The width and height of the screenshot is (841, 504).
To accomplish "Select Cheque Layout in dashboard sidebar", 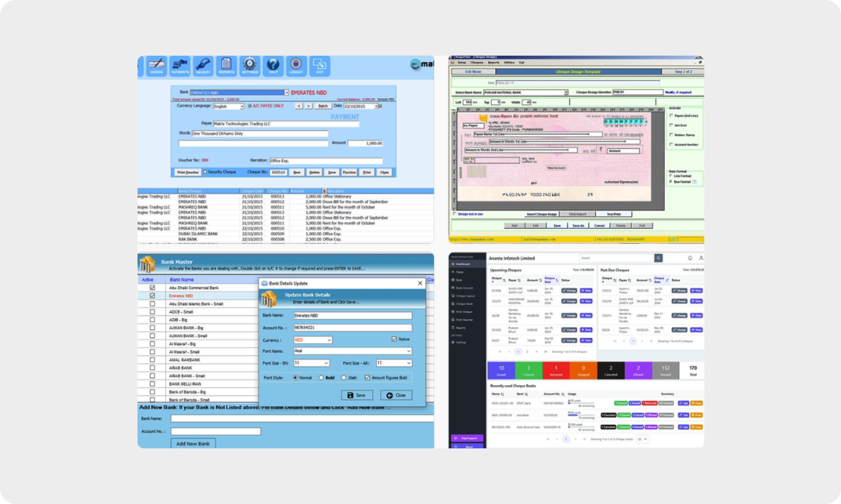I will [465, 296].
